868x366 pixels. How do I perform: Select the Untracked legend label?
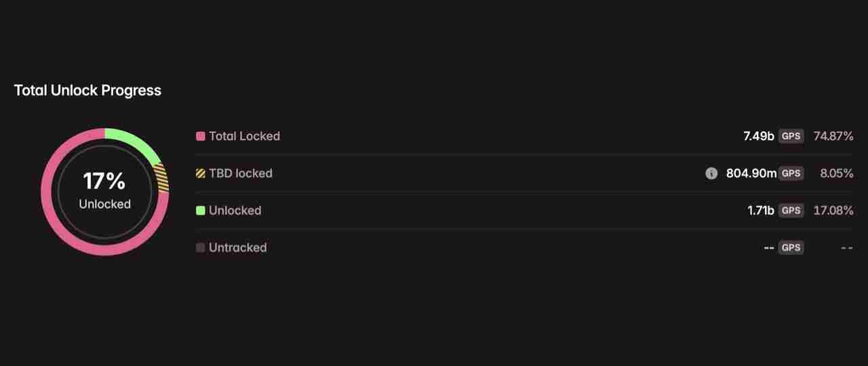tap(237, 248)
